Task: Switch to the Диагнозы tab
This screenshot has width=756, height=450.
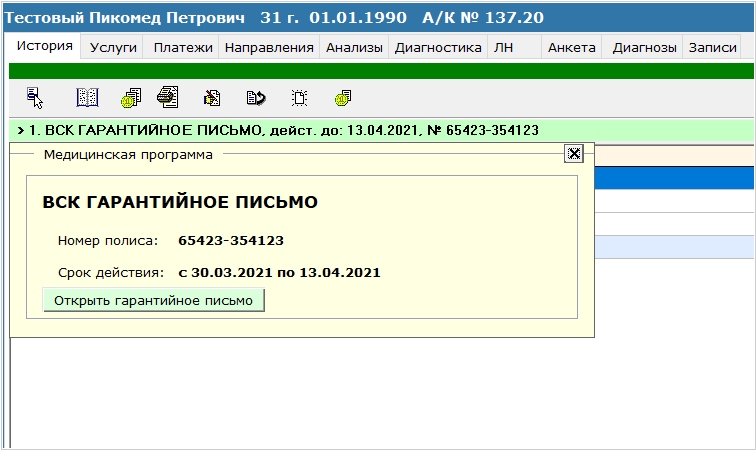Action: (x=644, y=47)
